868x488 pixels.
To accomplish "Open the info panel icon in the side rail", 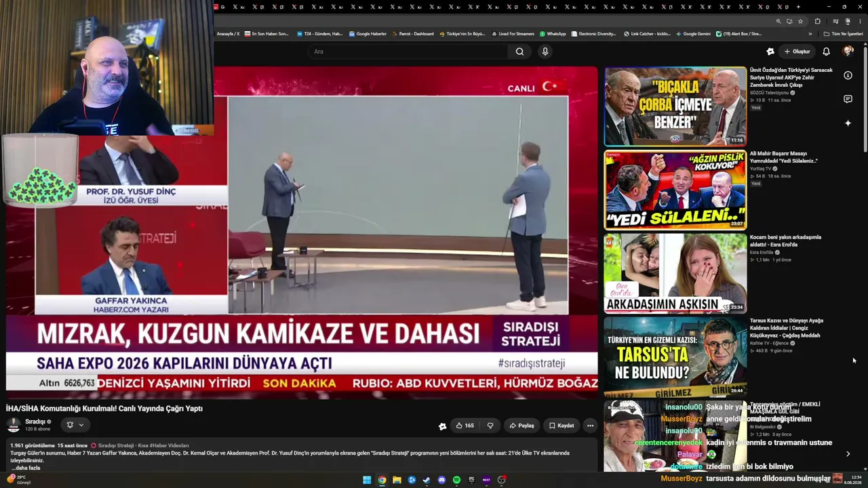I will point(848,75).
